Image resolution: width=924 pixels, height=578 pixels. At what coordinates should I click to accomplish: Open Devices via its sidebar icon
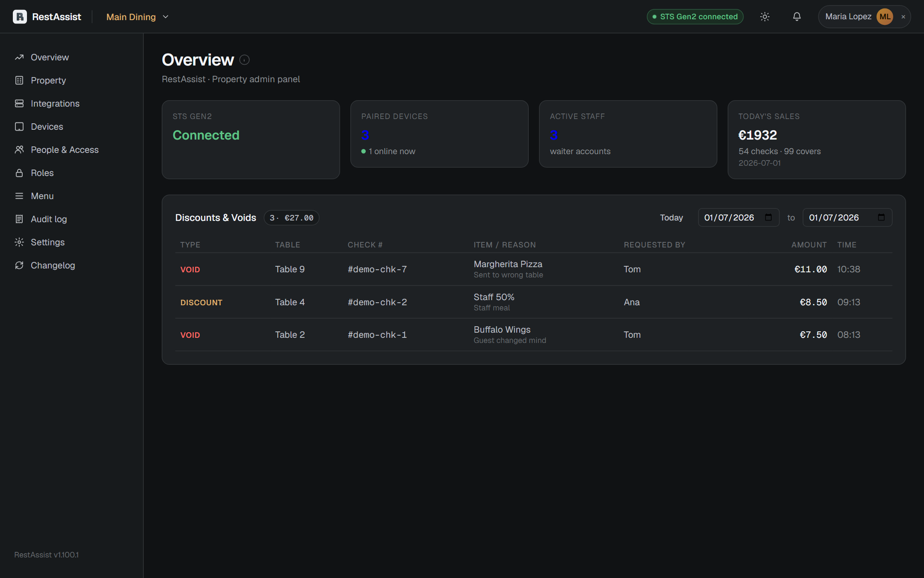pyautogui.click(x=19, y=127)
